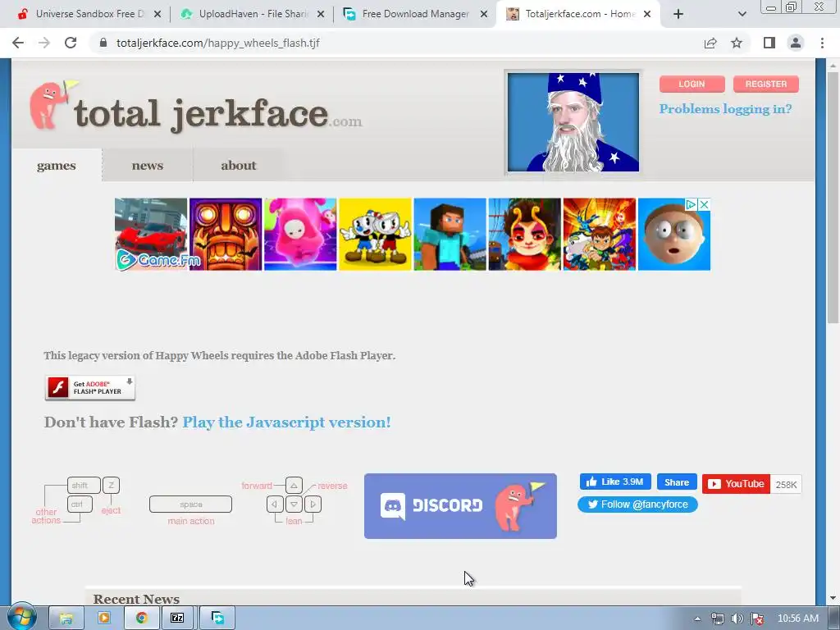Click the Recent News heading
This screenshot has height=630, width=840.
(136, 599)
